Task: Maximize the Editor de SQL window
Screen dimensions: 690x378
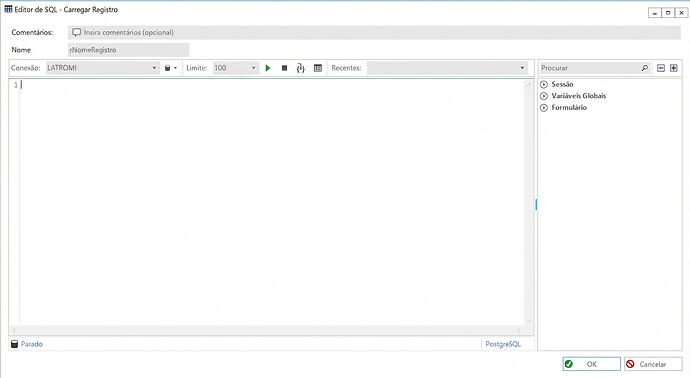Action: click(x=668, y=13)
